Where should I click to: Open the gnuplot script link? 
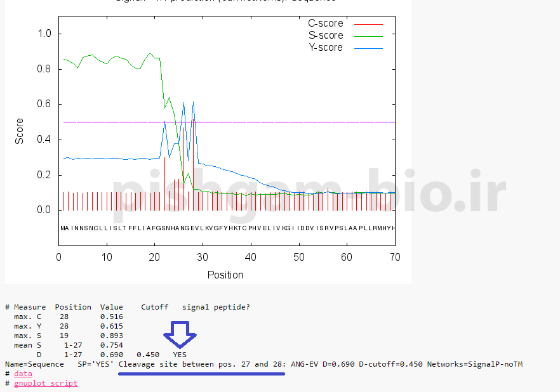pyautogui.click(x=45, y=383)
